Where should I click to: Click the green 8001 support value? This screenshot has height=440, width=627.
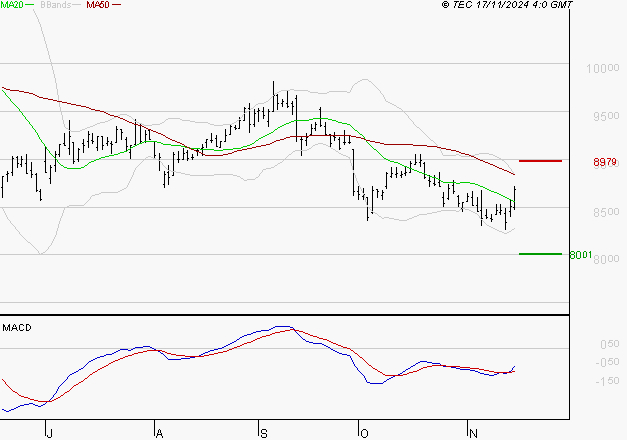pos(581,255)
